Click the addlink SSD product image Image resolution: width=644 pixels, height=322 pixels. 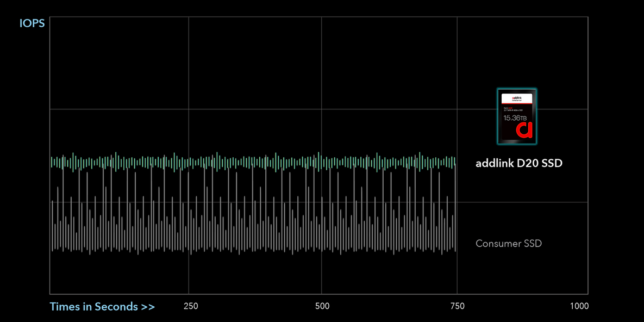(x=517, y=116)
